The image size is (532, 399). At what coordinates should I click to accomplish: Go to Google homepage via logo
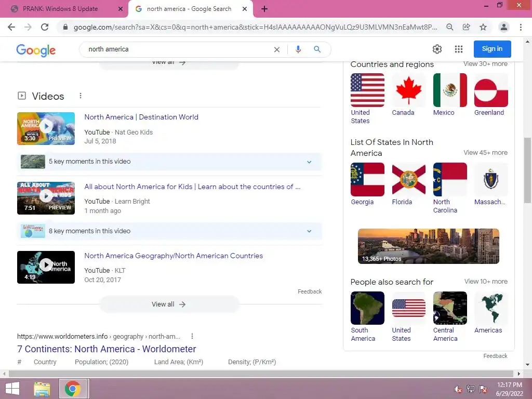[36, 50]
